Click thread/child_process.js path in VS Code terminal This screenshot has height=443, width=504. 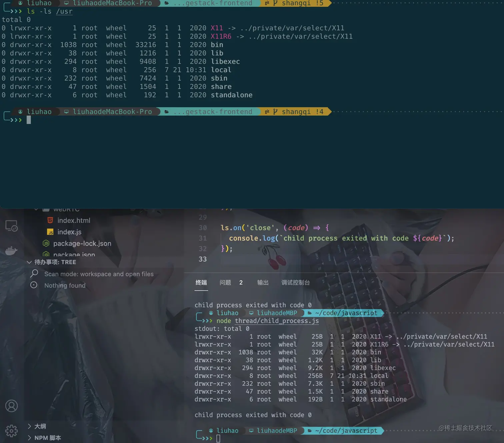277,321
